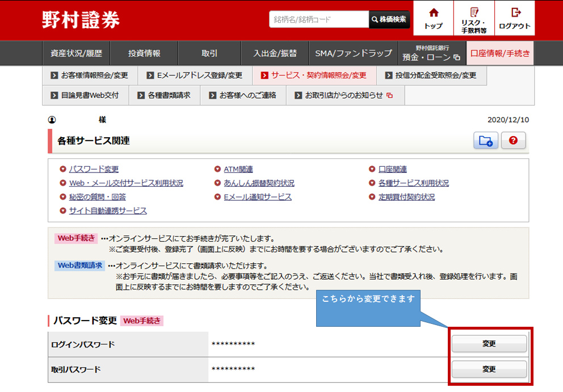Open the 資産状況/履歴 menu tab
Image resolution: width=563 pixels, height=392 pixels.
pyautogui.click(x=76, y=53)
